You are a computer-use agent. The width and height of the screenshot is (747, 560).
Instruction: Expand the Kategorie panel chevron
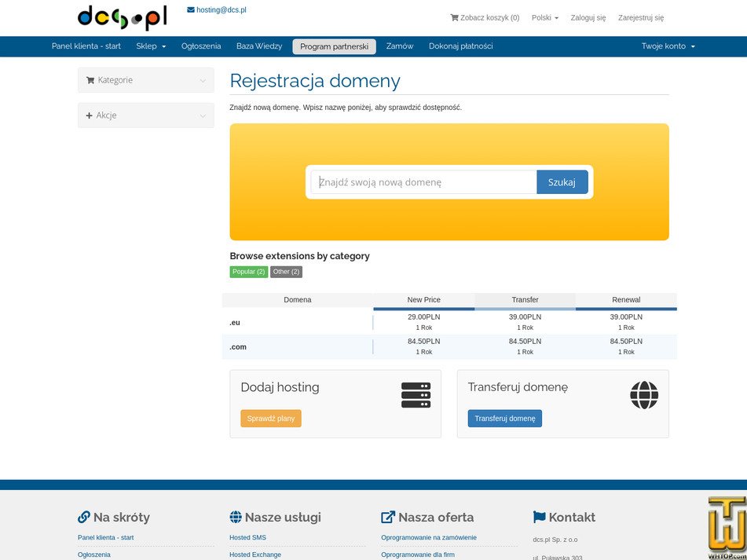click(203, 80)
